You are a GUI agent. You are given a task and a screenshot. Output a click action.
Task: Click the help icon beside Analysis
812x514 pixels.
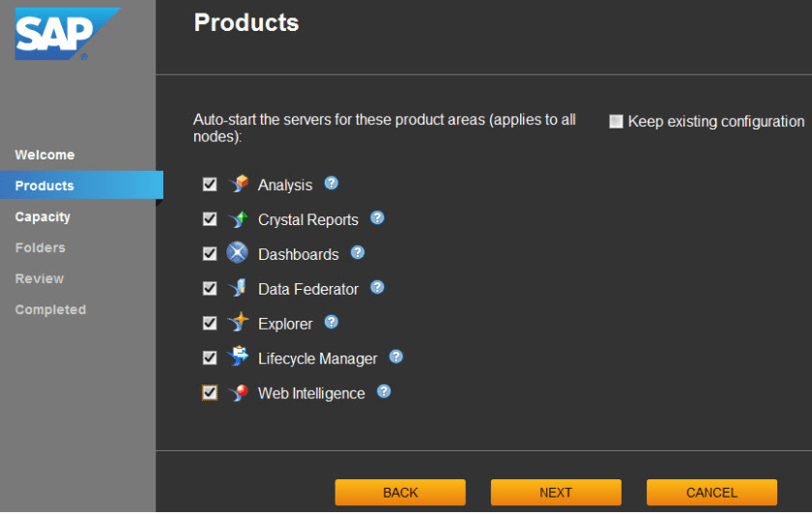pos(332,183)
